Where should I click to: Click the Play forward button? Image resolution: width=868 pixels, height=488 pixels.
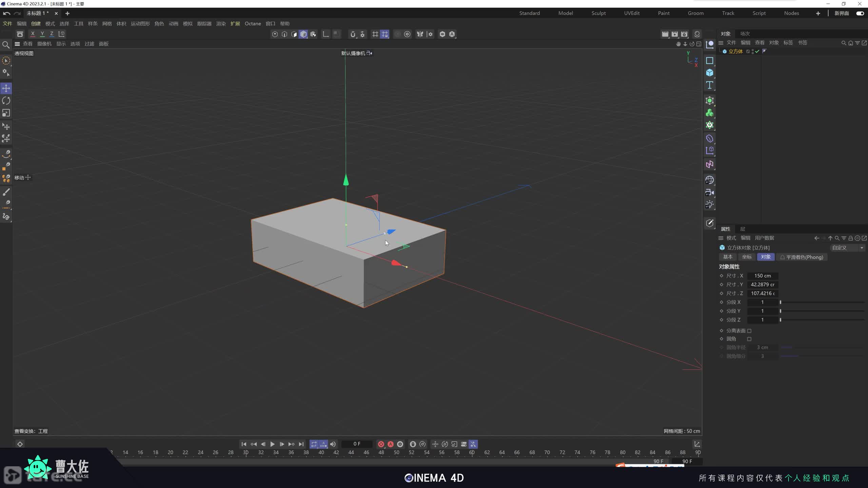[272, 444]
